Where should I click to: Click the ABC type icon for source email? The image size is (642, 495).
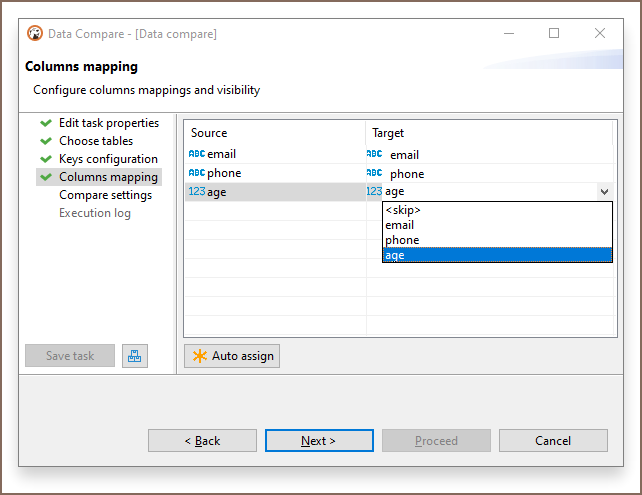pos(197,154)
